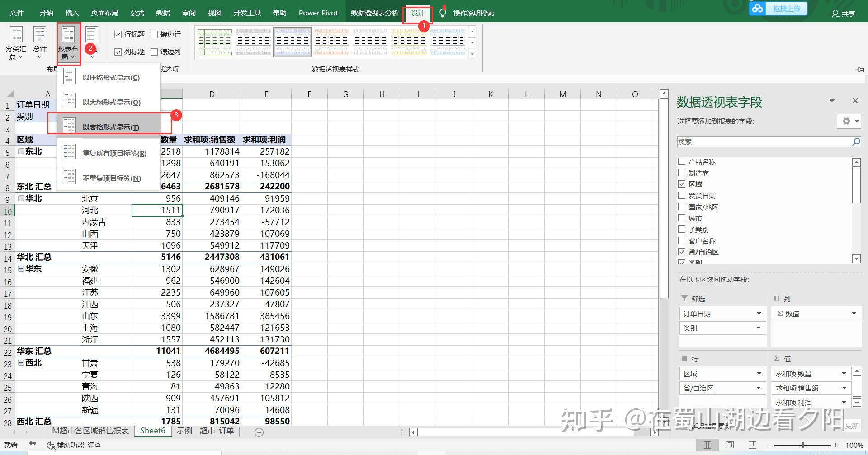Open the 总计 grand totals button
The image size is (868, 455).
tap(39, 43)
